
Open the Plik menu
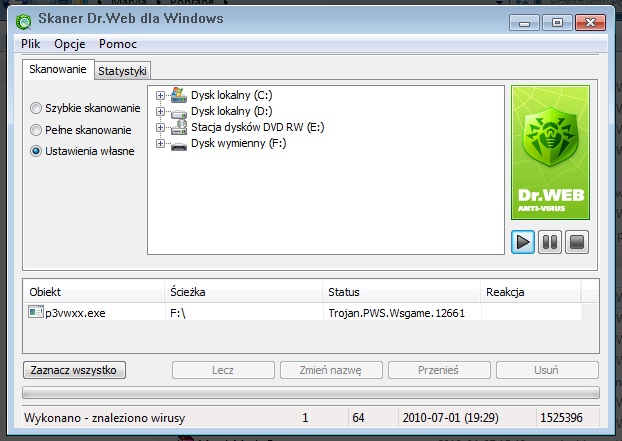click(31, 44)
